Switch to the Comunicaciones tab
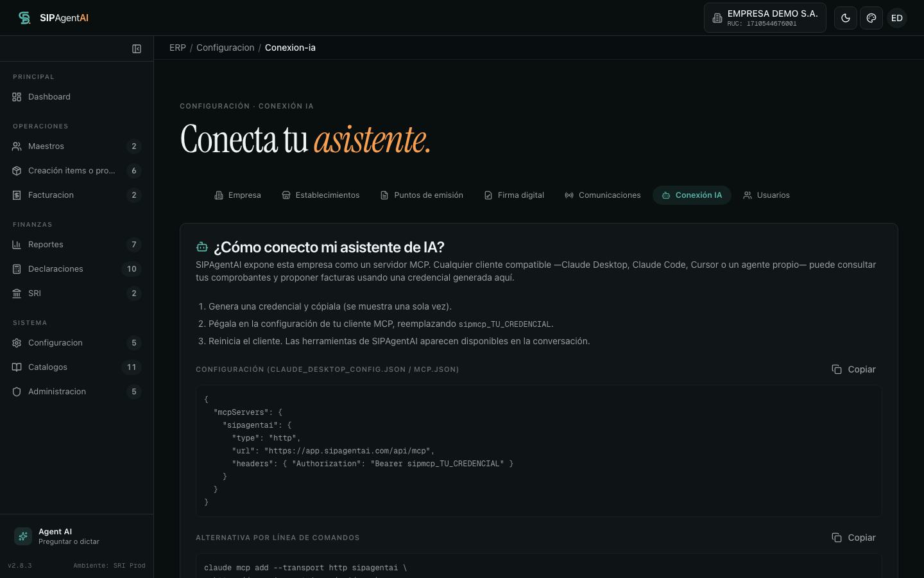 click(x=603, y=195)
